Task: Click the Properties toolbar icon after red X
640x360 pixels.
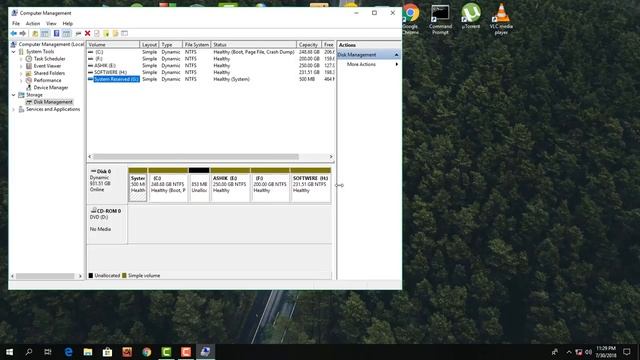Action: (x=97, y=33)
